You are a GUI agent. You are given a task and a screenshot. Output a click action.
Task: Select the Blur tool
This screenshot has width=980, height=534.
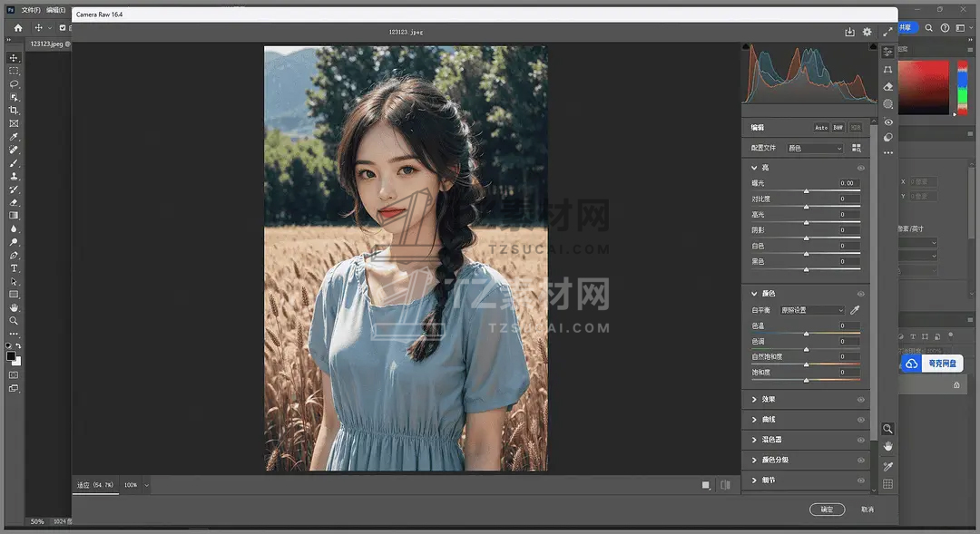14,228
